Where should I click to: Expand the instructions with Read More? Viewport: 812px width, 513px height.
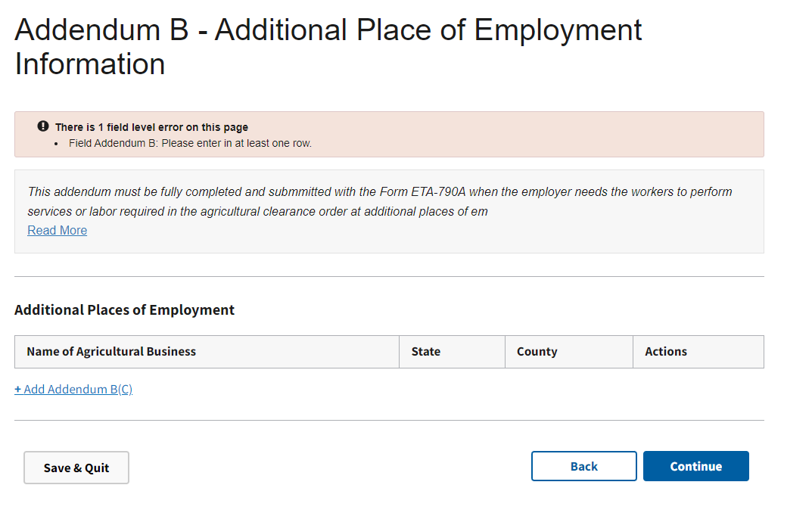pyautogui.click(x=57, y=230)
